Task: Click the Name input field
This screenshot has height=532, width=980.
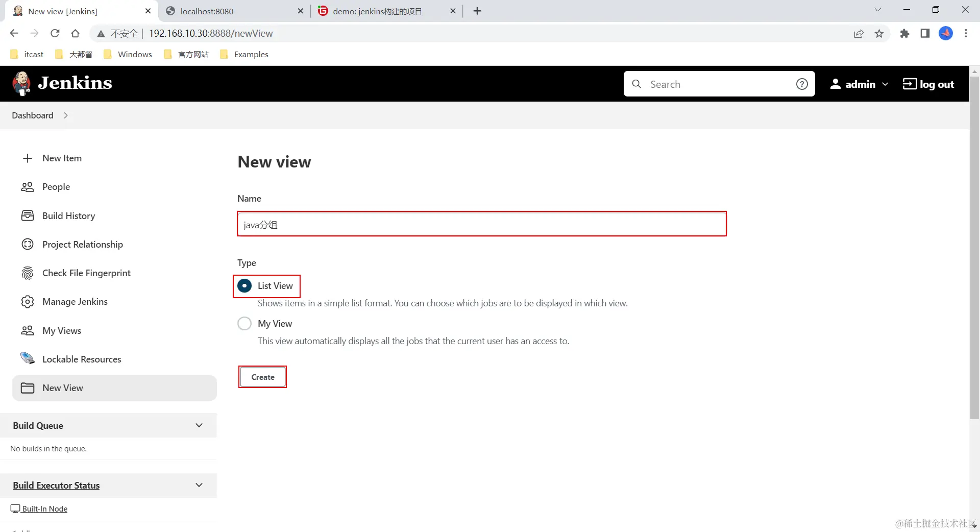Action: point(482,224)
